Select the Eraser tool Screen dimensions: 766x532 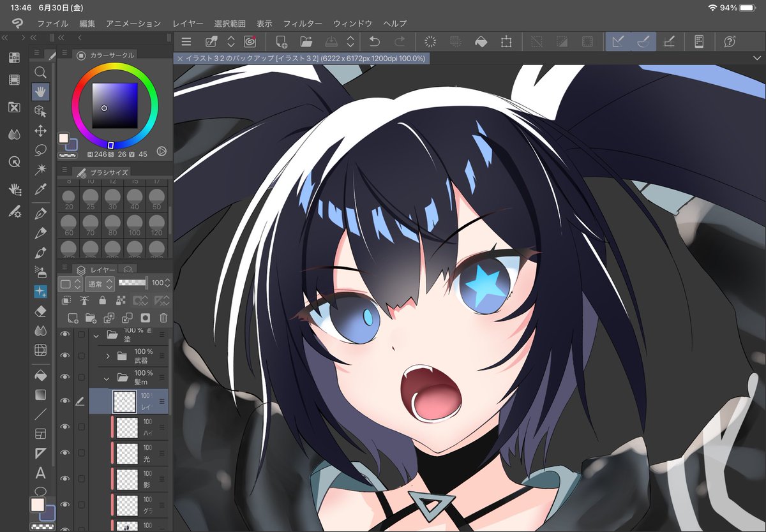(40, 311)
